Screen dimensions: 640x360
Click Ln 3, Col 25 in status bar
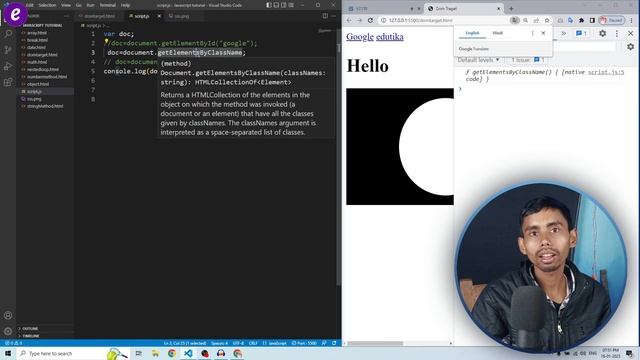184,343
